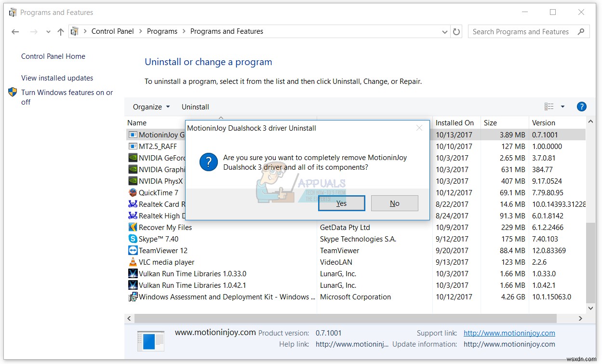The width and height of the screenshot is (602, 364).
Task: Click Programs and Features breadcrumb segment
Action: [227, 31]
